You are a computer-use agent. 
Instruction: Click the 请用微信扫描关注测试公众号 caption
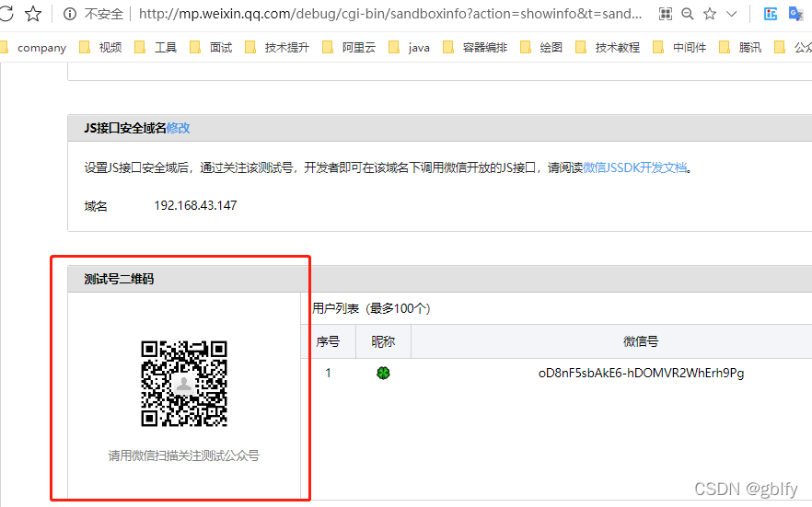click(184, 455)
